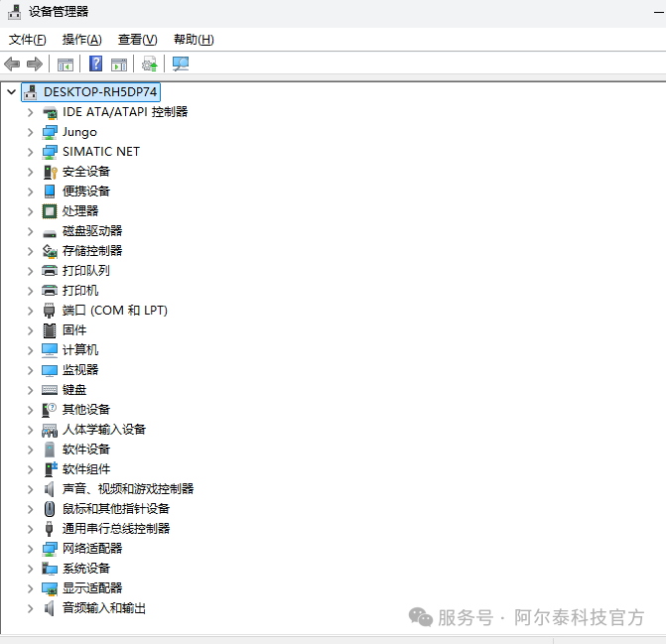
Task: Click the 人体学输入设备 icon
Action: [50, 430]
